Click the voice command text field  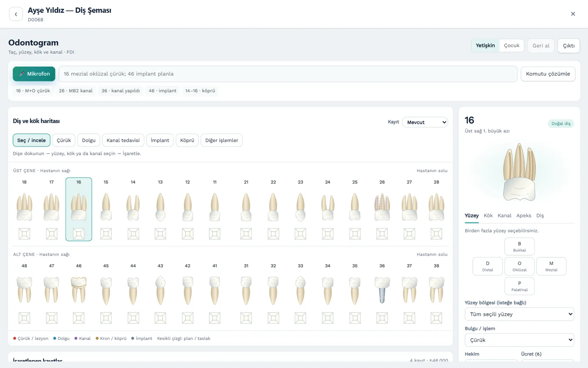coord(288,74)
